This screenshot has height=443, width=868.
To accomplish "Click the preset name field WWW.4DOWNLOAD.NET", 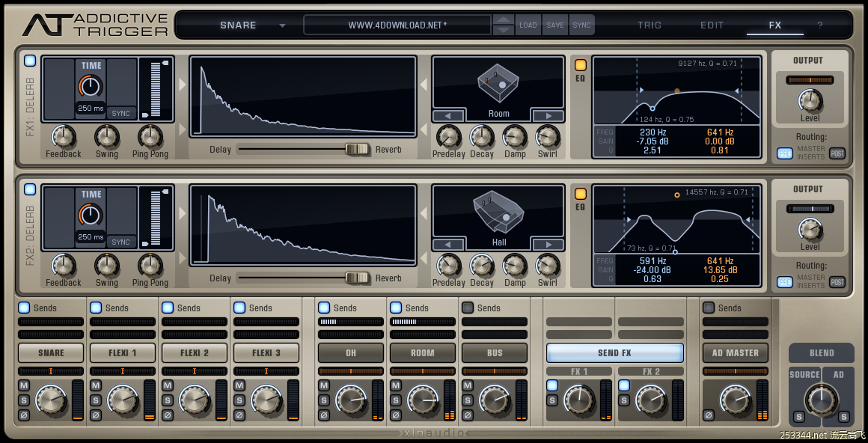I will (397, 25).
